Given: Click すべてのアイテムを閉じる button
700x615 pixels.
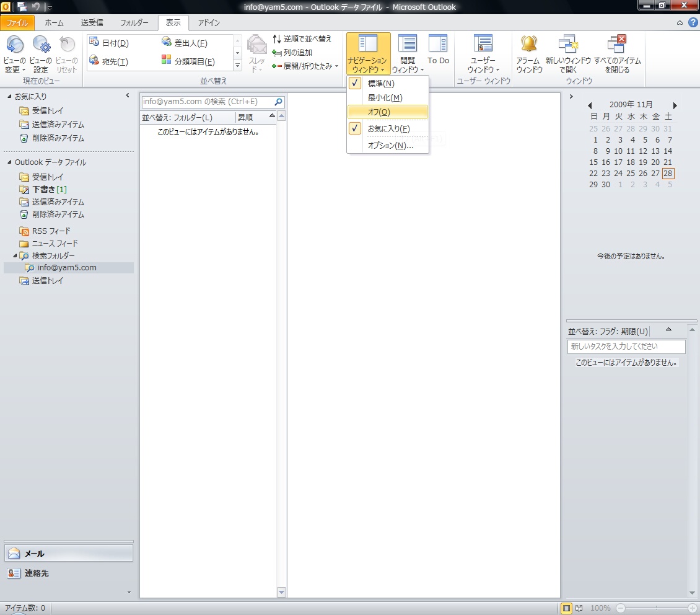Looking at the screenshot, I should coord(618,53).
